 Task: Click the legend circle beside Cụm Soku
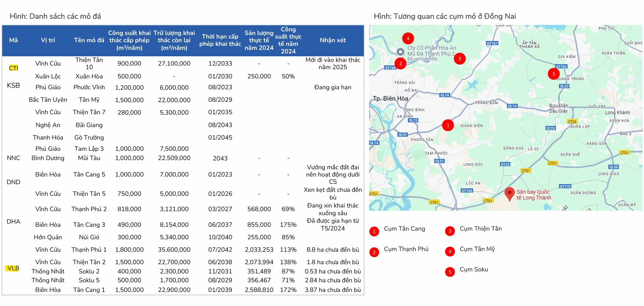(450, 272)
